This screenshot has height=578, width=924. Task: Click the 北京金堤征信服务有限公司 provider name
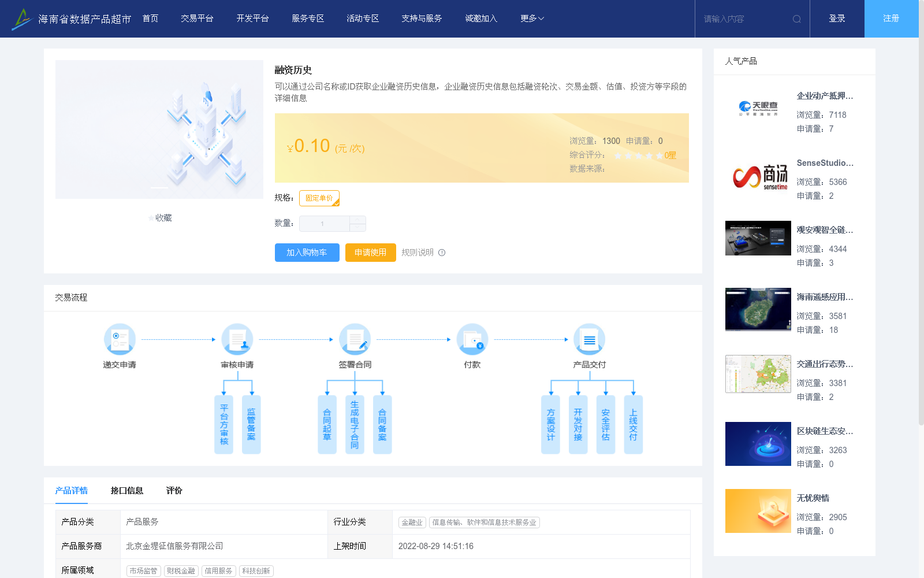(174, 546)
